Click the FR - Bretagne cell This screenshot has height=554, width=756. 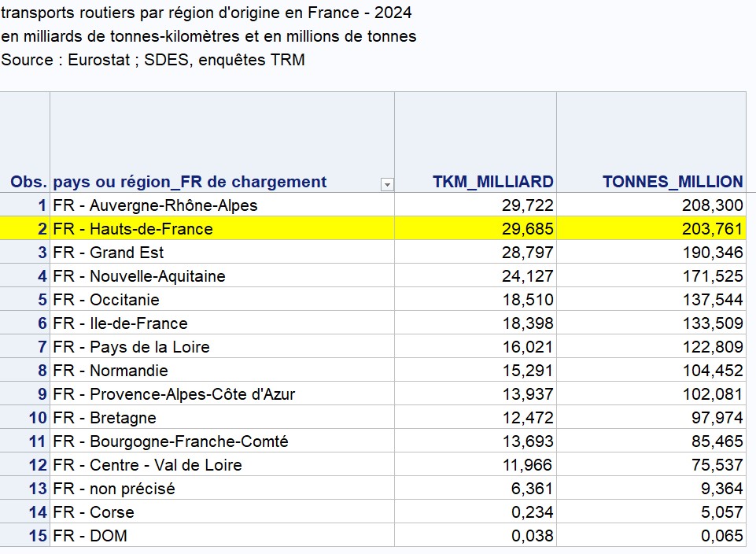(105, 418)
